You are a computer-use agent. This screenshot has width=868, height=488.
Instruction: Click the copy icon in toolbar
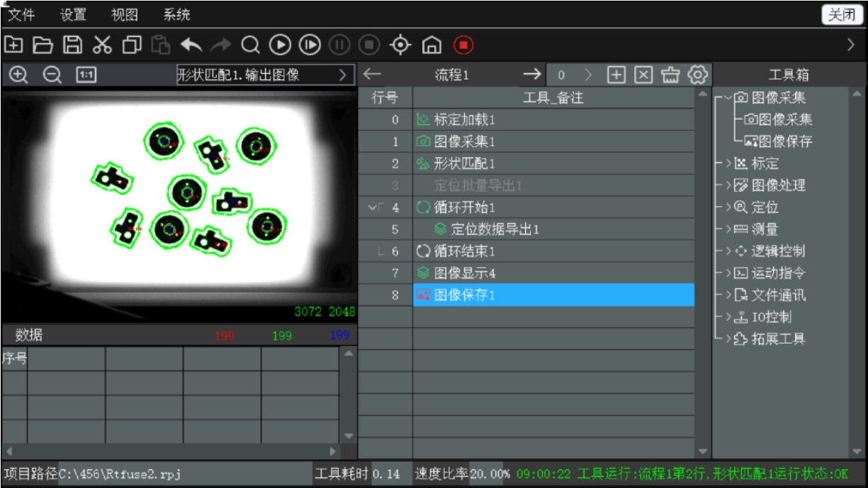tap(132, 45)
